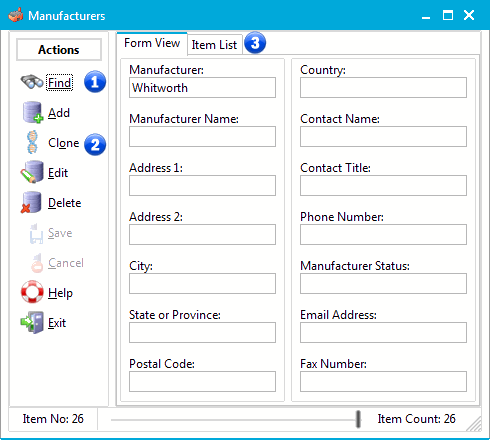
Task: Click the Add database icon
Action: click(33, 112)
